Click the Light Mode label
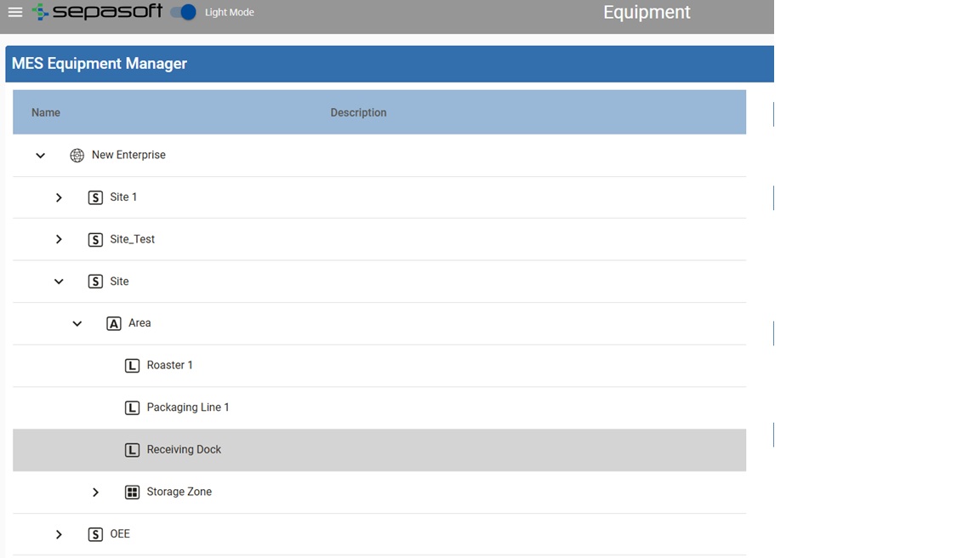 (230, 12)
